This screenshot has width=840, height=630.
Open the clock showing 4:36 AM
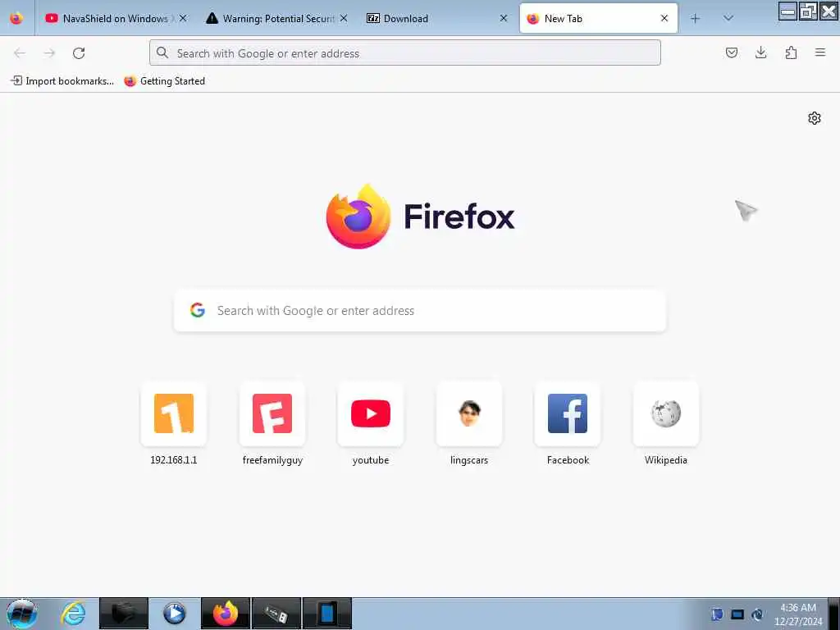798,614
